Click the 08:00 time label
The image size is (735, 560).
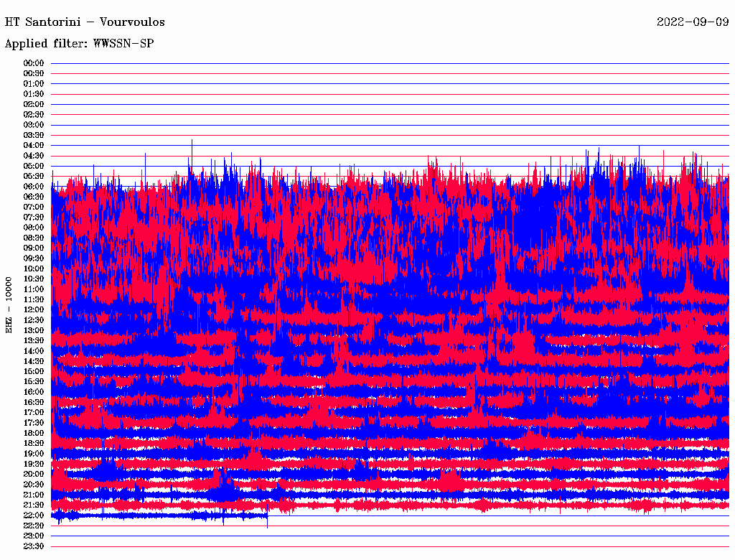point(34,228)
